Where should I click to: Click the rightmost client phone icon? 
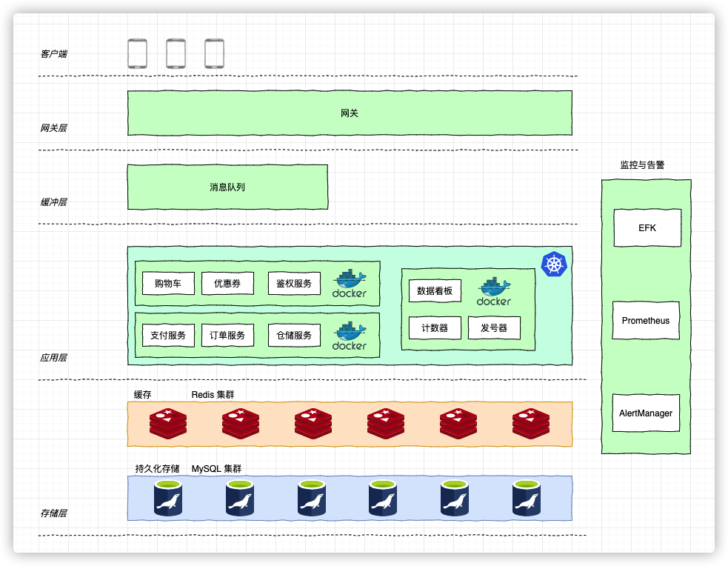tap(214, 54)
